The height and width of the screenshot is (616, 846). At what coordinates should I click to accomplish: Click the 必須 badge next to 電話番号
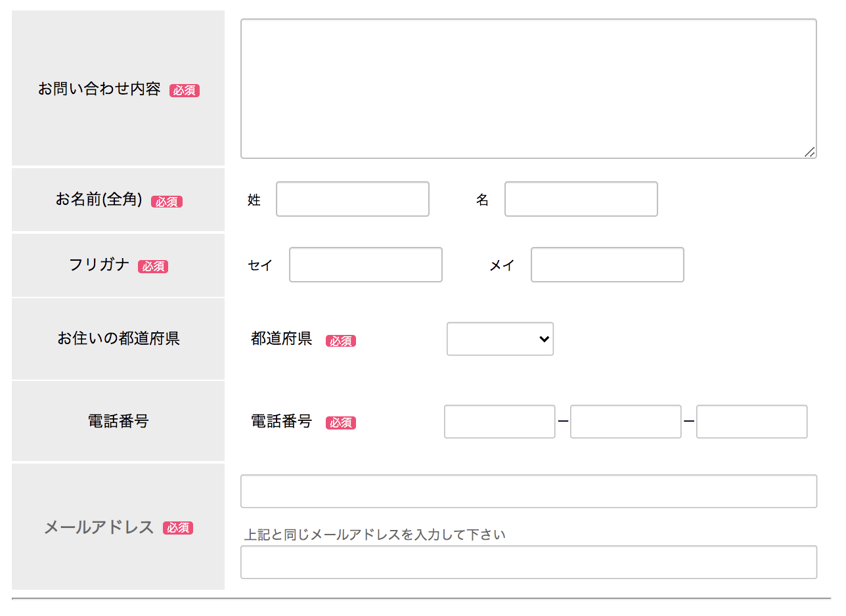pyautogui.click(x=341, y=423)
